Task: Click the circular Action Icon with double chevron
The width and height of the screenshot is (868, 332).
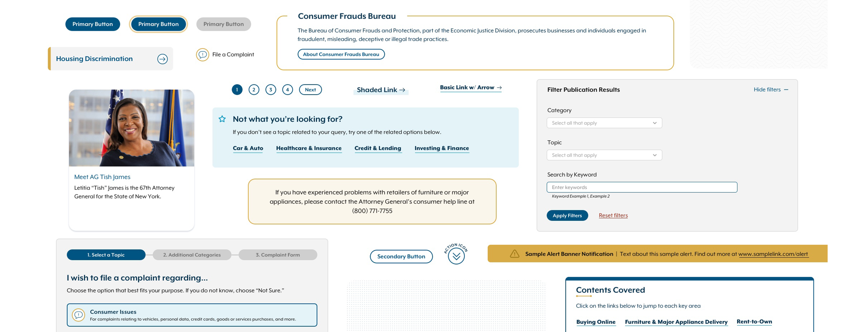Action: coord(456,256)
